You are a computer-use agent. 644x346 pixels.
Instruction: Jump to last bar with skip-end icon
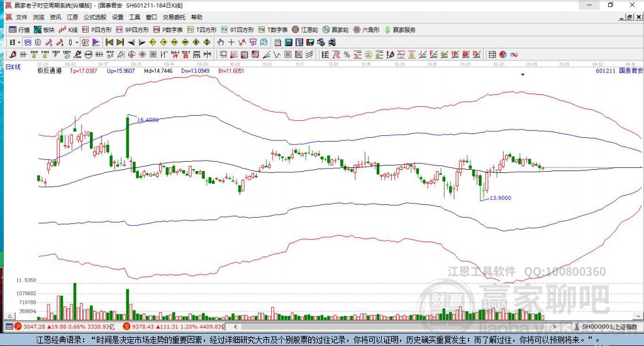coord(120,42)
